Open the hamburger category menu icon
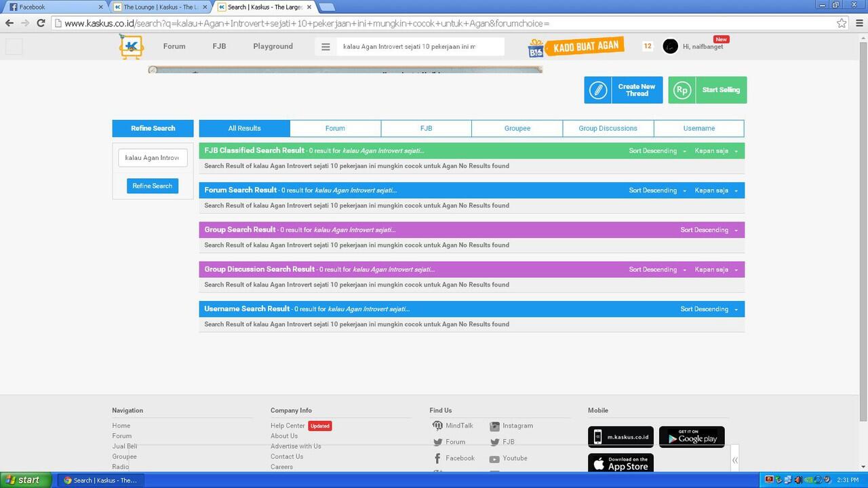The width and height of the screenshot is (868, 488). click(x=325, y=47)
